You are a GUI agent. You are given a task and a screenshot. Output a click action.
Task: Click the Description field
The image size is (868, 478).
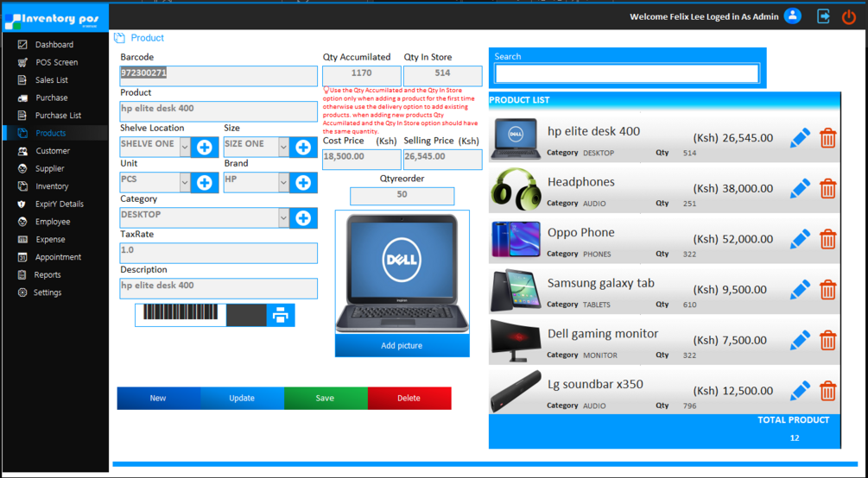pos(219,288)
